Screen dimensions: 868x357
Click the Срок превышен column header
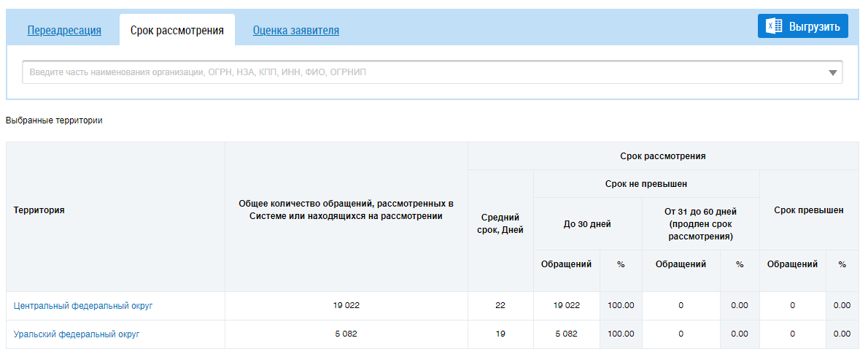pyautogui.click(x=808, y=210)
